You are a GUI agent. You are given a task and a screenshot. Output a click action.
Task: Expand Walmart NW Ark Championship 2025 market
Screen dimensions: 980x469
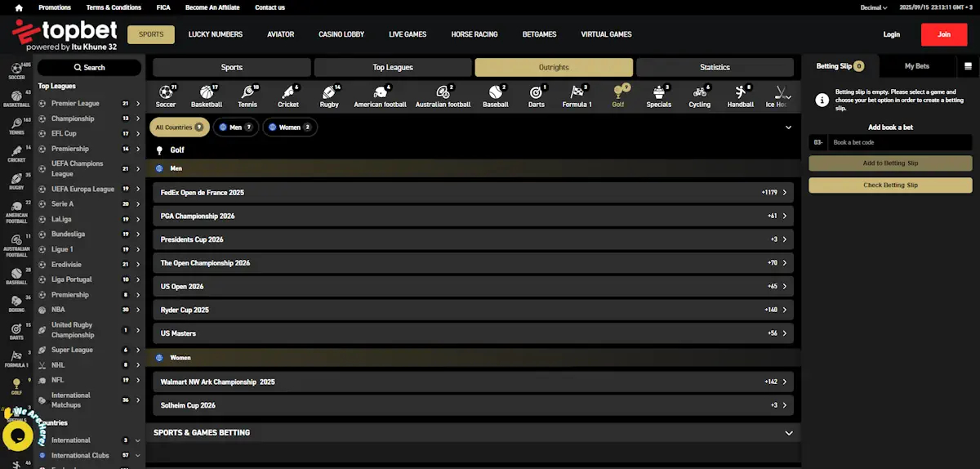point(473,382)
